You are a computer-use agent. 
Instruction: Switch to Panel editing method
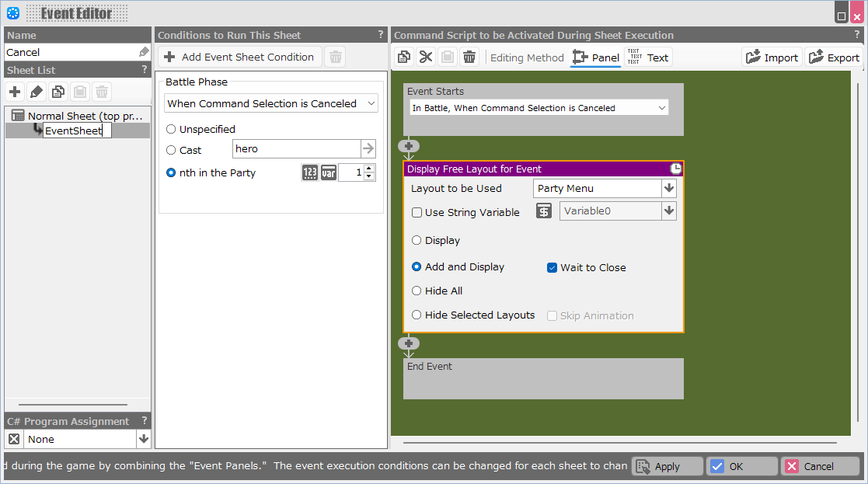tap(595, 57)
